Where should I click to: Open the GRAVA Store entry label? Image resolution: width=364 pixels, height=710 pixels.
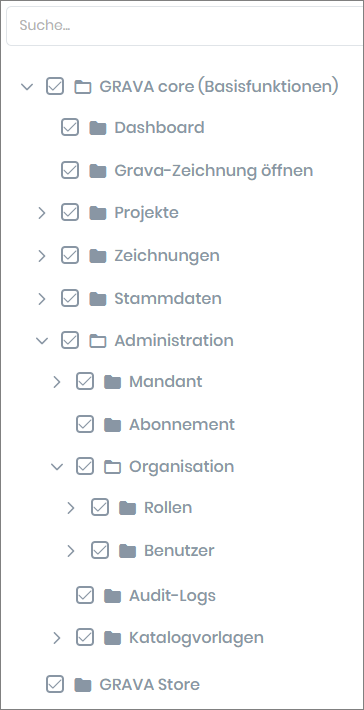(x=149, y=684)
